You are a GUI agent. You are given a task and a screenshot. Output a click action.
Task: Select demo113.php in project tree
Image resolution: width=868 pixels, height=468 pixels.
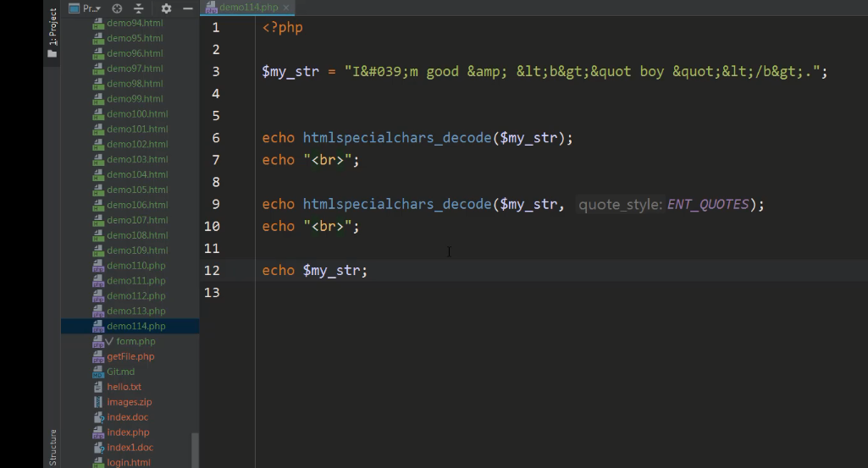coord(135,311)
